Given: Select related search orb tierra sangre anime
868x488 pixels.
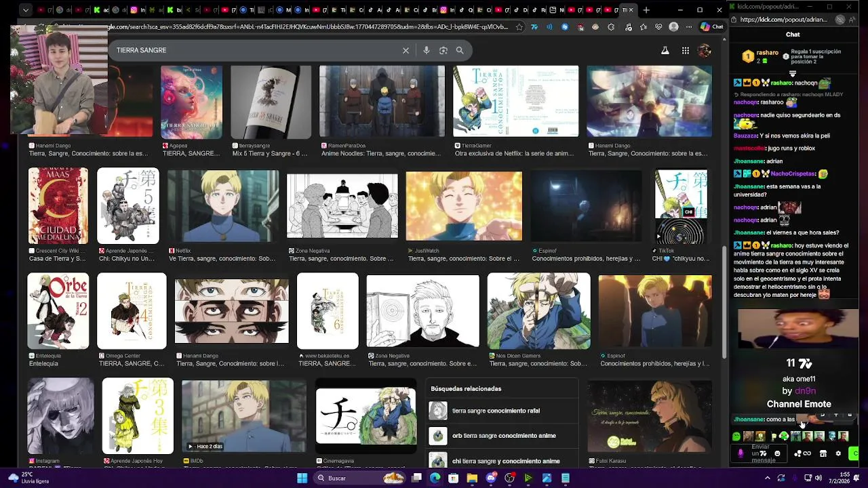Looking at the screenshot, I should coord(503,436).
